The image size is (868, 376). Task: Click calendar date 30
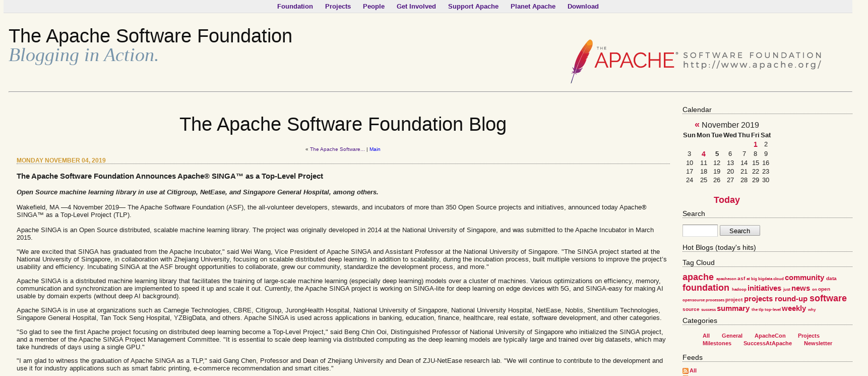click(765, 180)
